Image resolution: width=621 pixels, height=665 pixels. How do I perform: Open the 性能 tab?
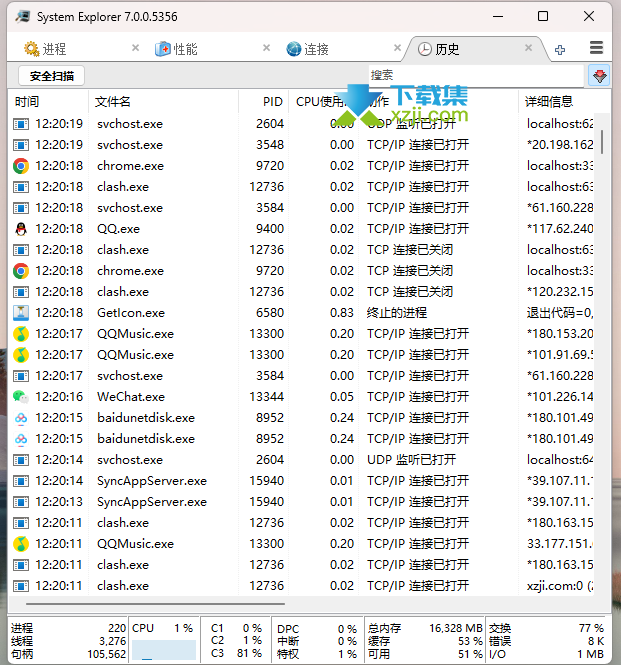coord(176,49)
